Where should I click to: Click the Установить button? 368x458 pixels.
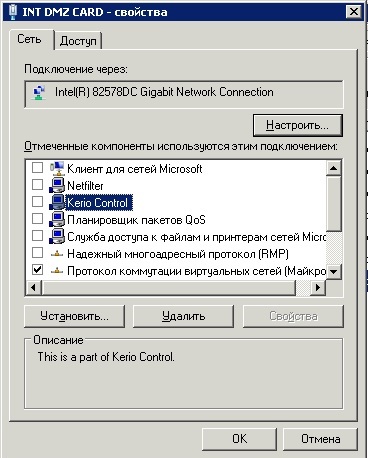[74, 316]
